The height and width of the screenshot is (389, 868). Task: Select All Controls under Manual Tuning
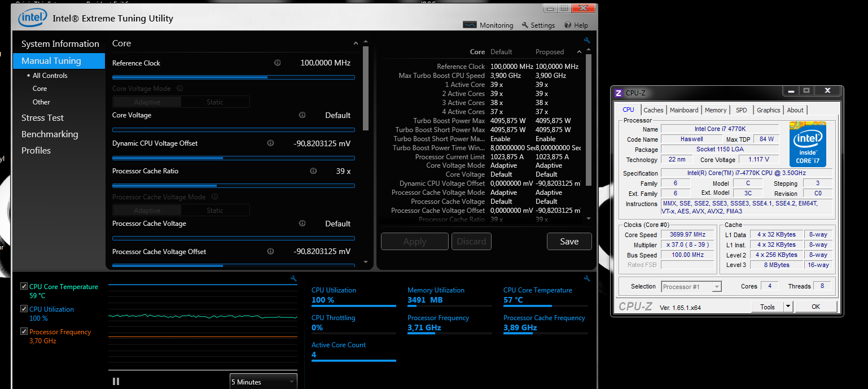pyautogui.click(x=50, y=76)
